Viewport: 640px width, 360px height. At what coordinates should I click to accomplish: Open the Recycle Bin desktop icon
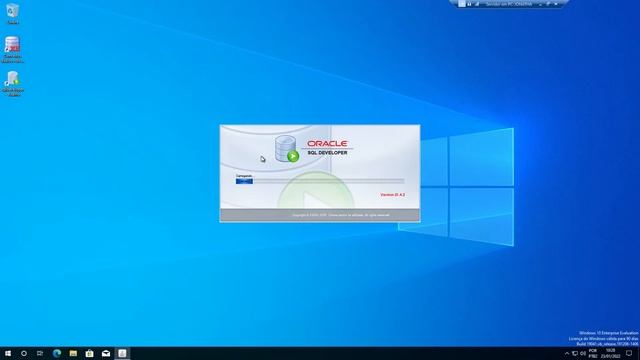(13, 13)
